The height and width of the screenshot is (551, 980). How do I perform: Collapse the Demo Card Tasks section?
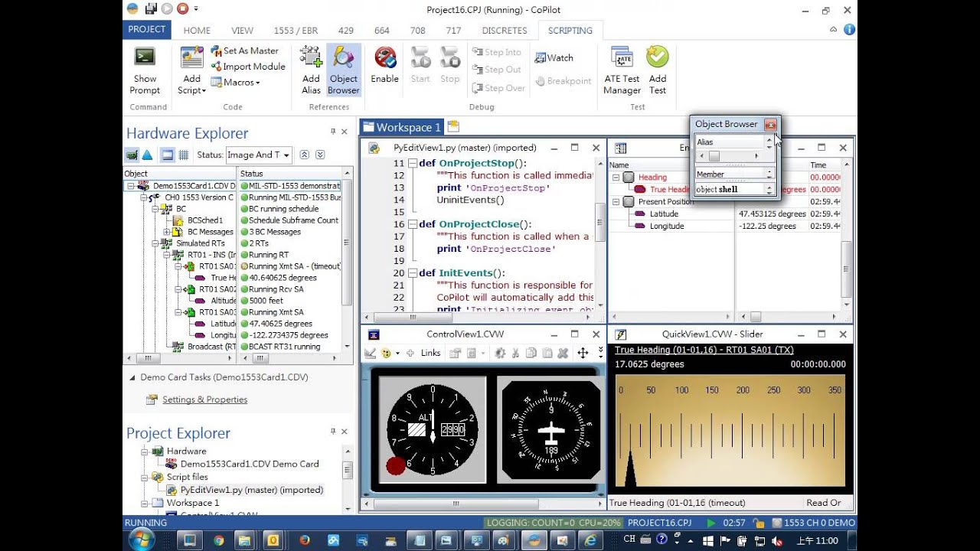[x=132, y=377]
